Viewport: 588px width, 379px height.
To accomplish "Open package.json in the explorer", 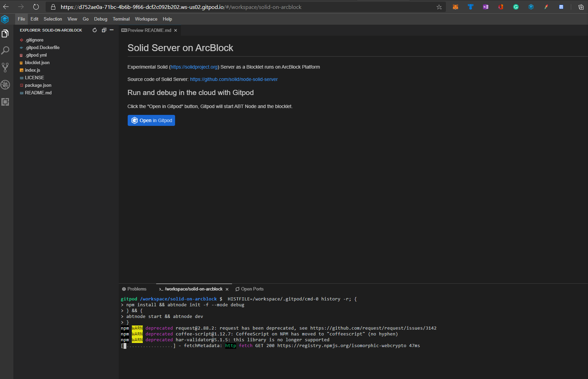I will [x=38, y=85].
